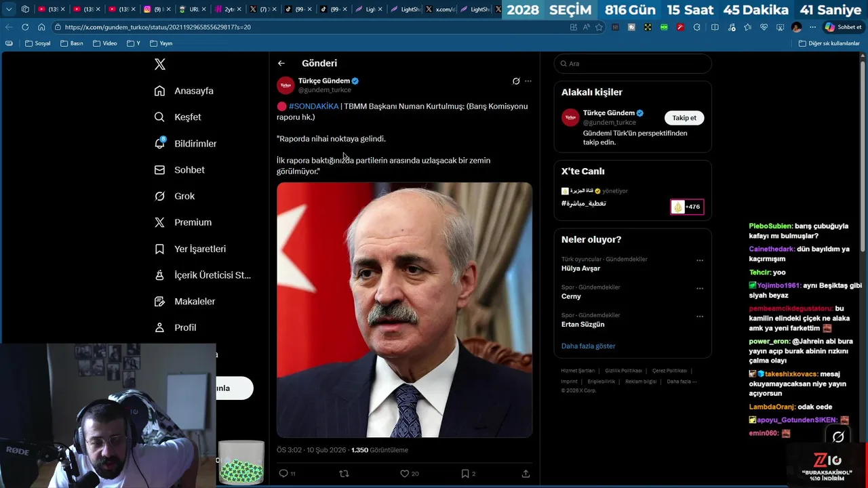Open Gizlilik Politikası footer link

[x=623, y=371]
